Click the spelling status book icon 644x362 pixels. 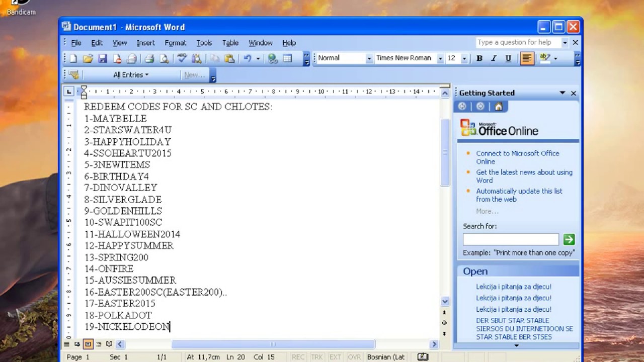coord(423,357)
